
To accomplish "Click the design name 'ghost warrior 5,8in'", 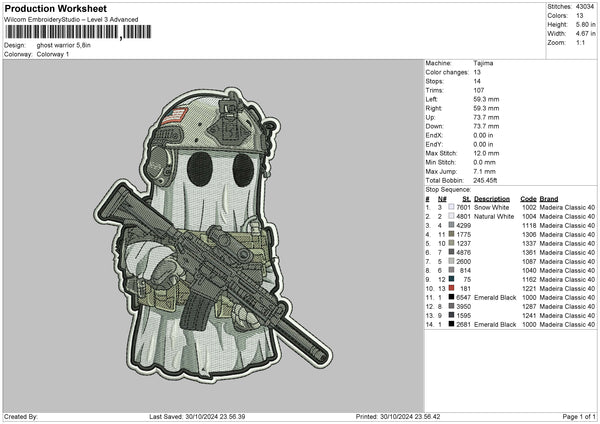I will point(64,45).
